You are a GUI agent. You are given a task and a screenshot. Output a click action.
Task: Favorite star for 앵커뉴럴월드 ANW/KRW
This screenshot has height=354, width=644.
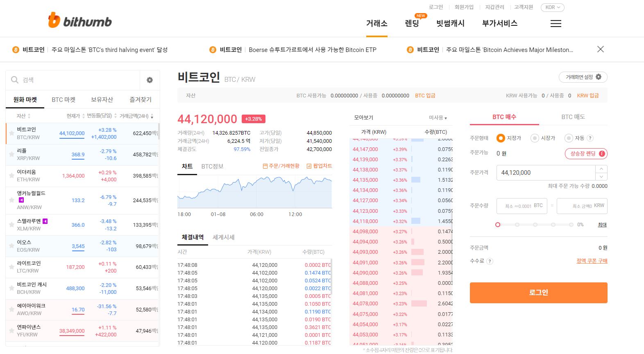pyautogui.click(x=11, y=200)
